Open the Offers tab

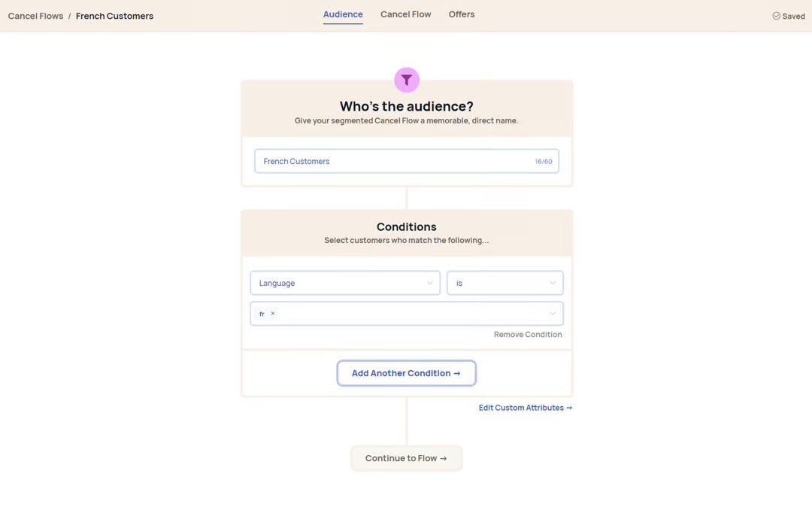(462, 14)
